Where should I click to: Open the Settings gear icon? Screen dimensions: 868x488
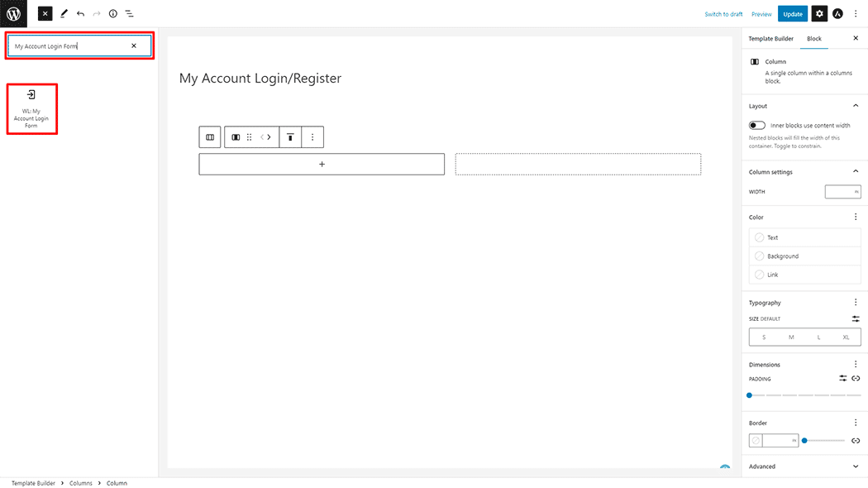coord(818,13)
